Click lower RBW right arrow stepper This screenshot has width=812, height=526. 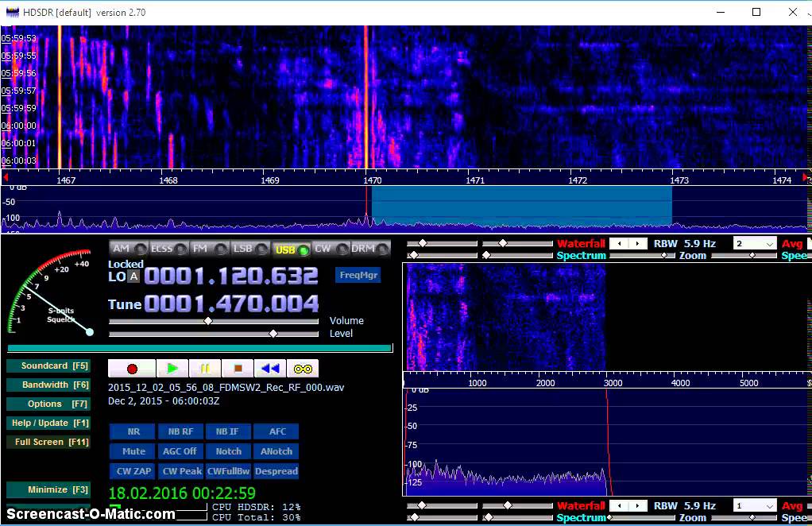coord(638,505)
